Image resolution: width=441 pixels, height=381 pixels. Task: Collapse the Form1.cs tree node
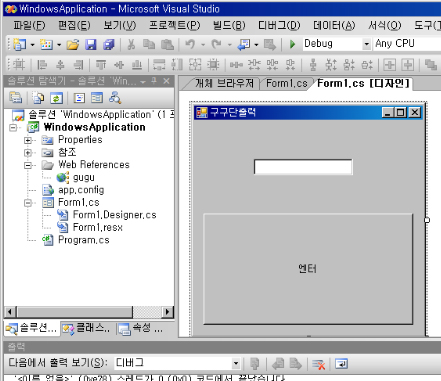(x=28, y=203)
